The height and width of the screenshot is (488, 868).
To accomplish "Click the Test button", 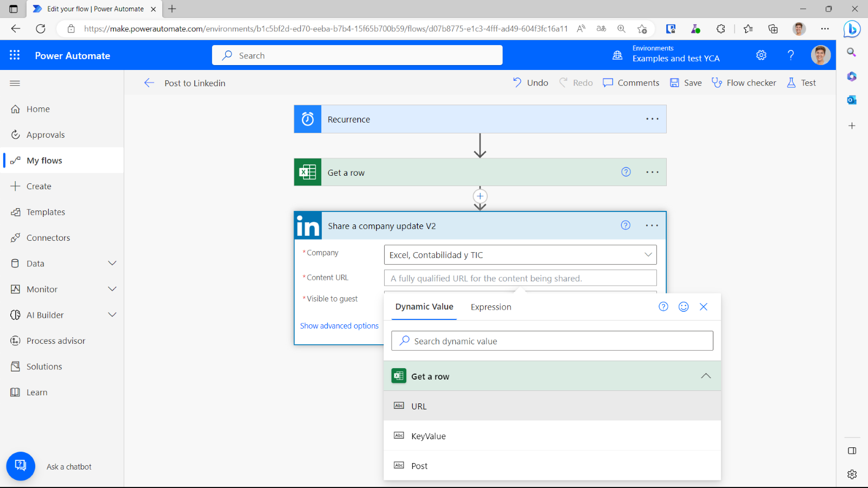I will tap(801, 83).
